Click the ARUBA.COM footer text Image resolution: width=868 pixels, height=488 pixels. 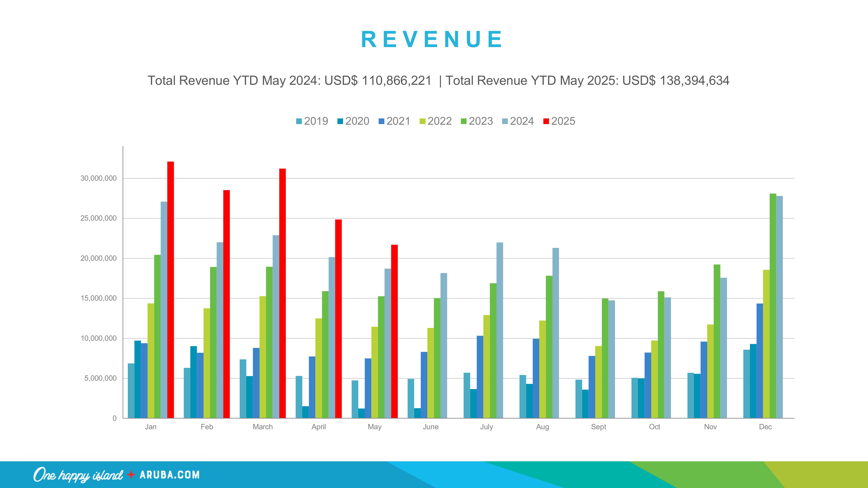point(169,475)
